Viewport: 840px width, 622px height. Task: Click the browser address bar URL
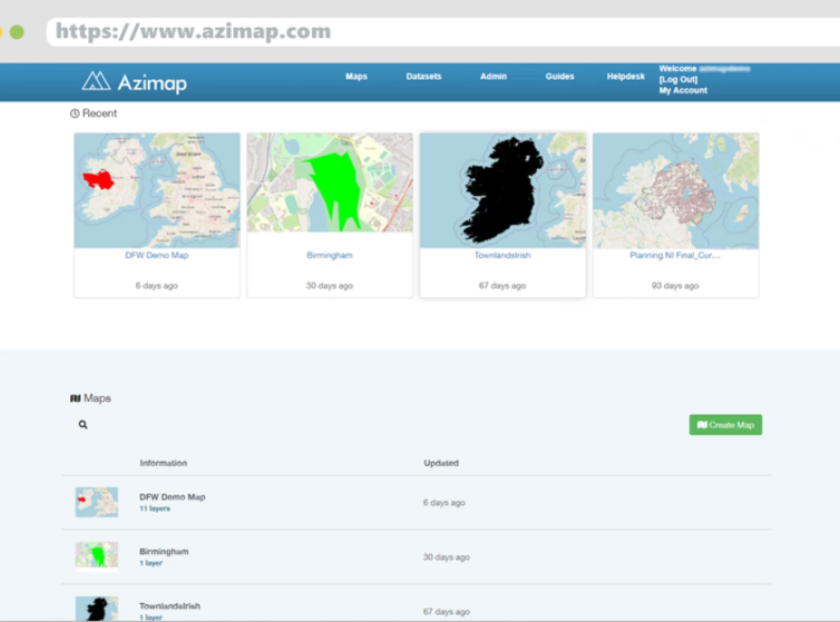pyautogui.click(x=193, y=31)
